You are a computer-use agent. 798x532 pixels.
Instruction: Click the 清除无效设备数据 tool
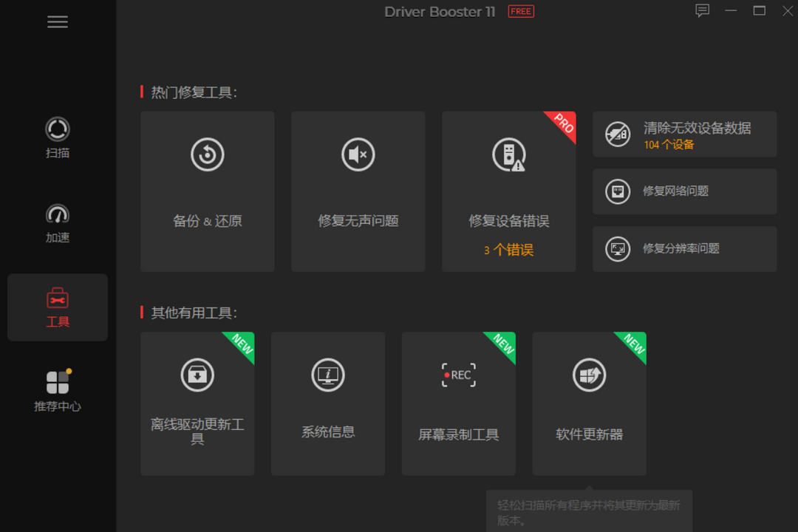683,134
